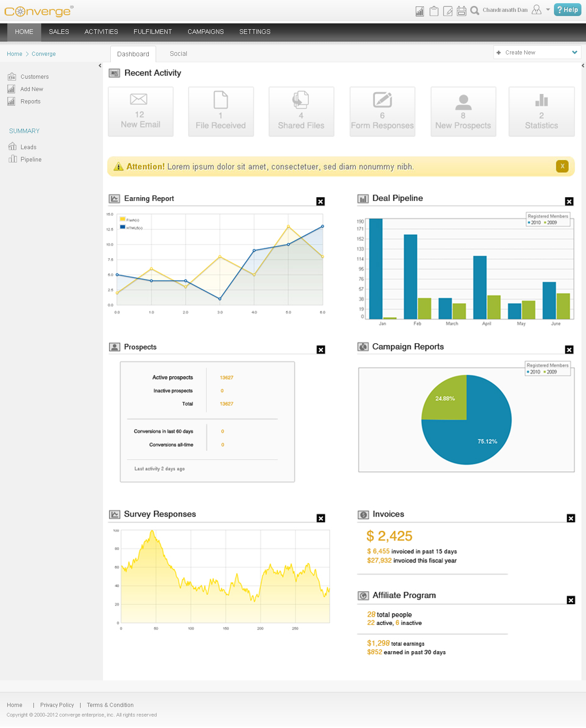Open the 2 Statistics tile

click(542, 112)
